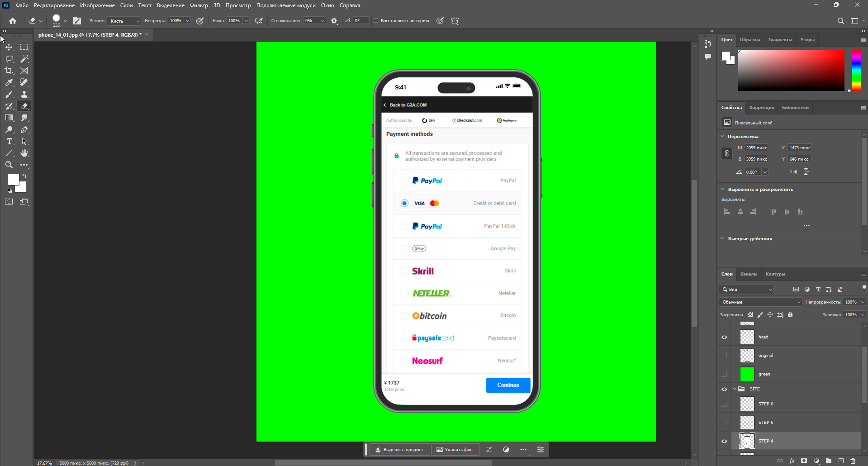
Task: Open the search icon in the options bar
Action: pyautogui.click(x=840, y=21)
